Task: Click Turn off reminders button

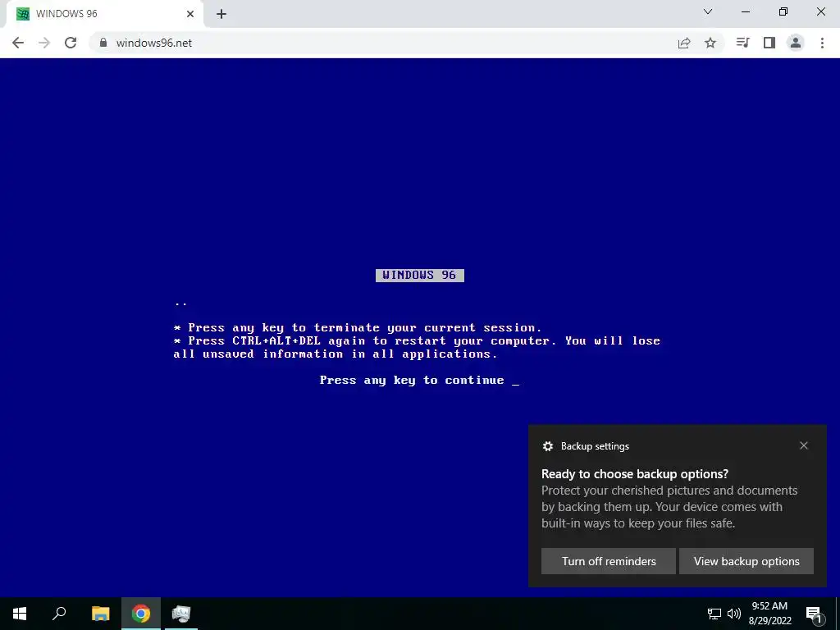Action: click(x=609, y=561)
